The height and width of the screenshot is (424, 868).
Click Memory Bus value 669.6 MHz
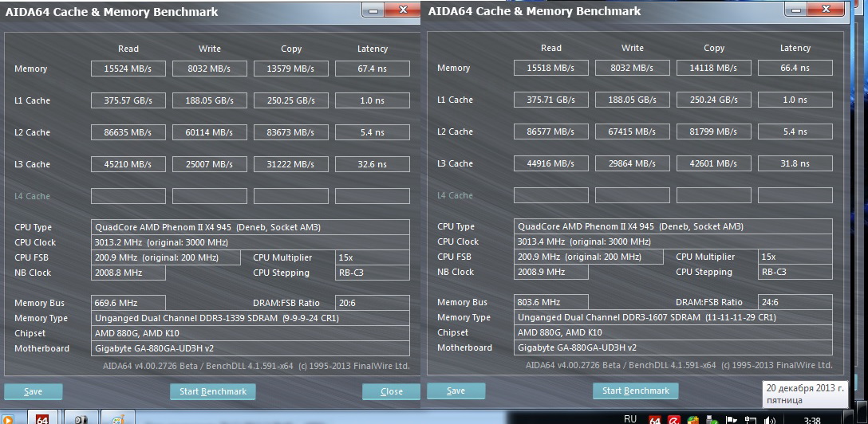tap(128, 303)
